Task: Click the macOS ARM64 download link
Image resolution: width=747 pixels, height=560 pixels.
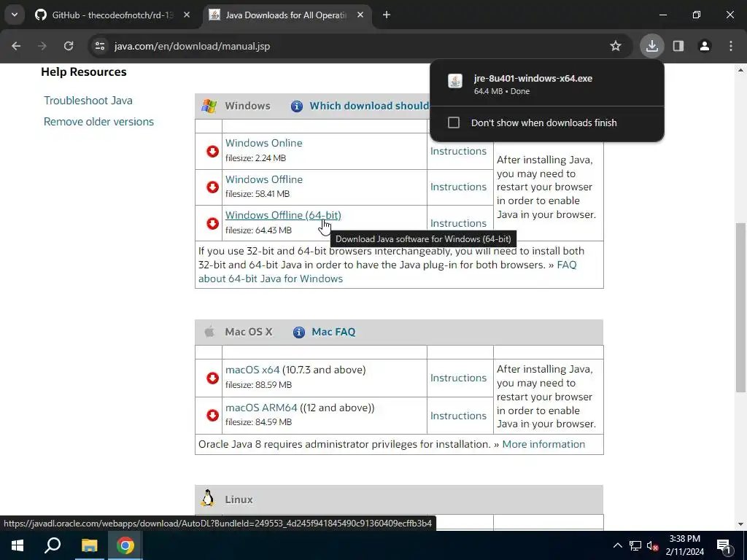Action: pos(261,408)
